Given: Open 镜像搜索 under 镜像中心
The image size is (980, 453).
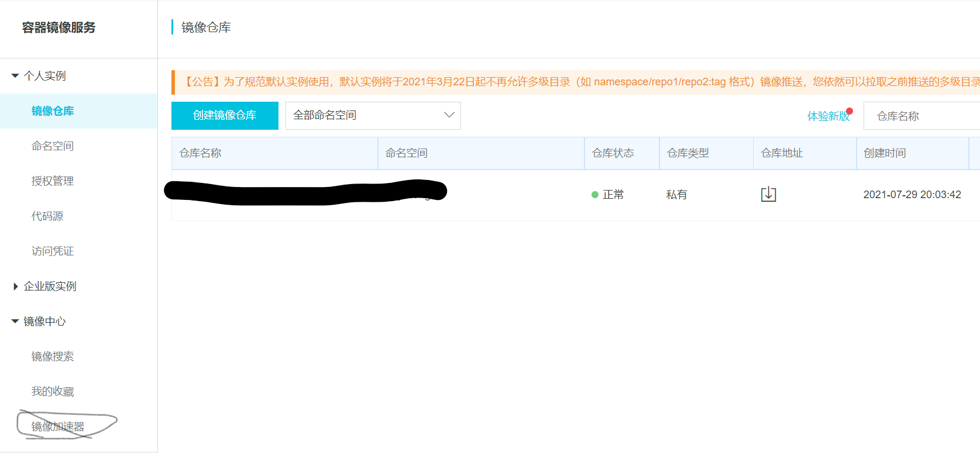Looking at the screenshot, I should pyautogui.click(x=53, y=357).
